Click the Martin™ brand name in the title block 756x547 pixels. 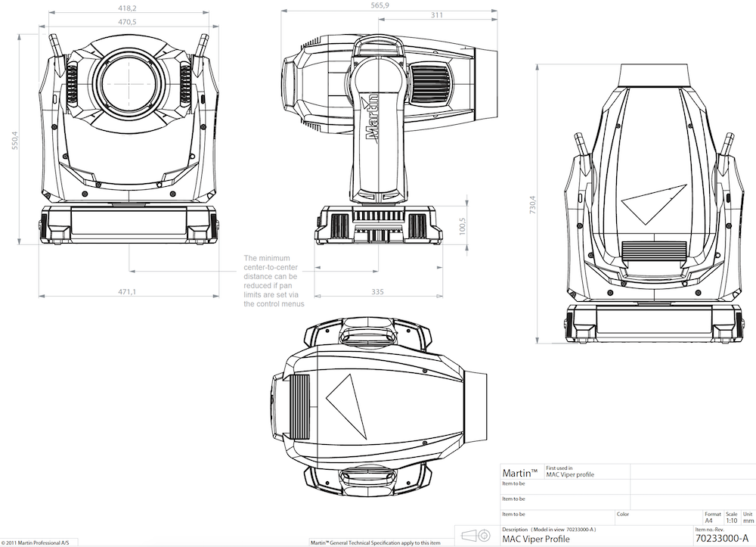pyautogui.click(x=520, y=473)
